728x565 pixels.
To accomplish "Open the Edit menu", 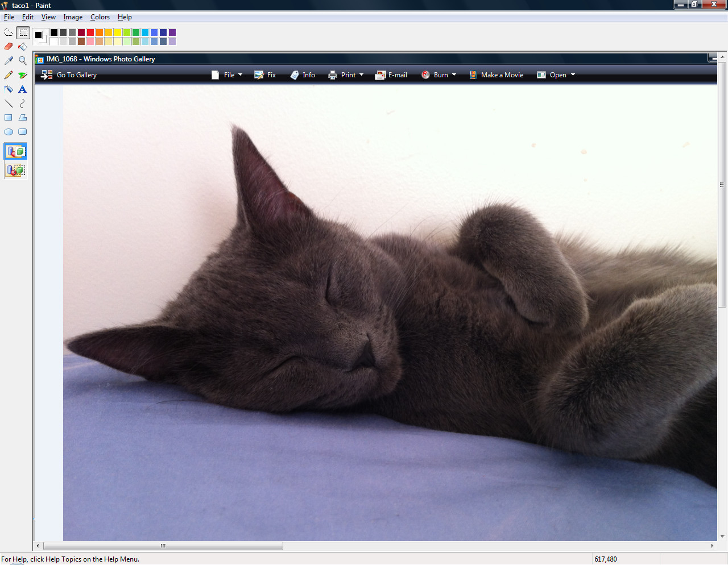I will pyautogui.click(x=28, y=17).
